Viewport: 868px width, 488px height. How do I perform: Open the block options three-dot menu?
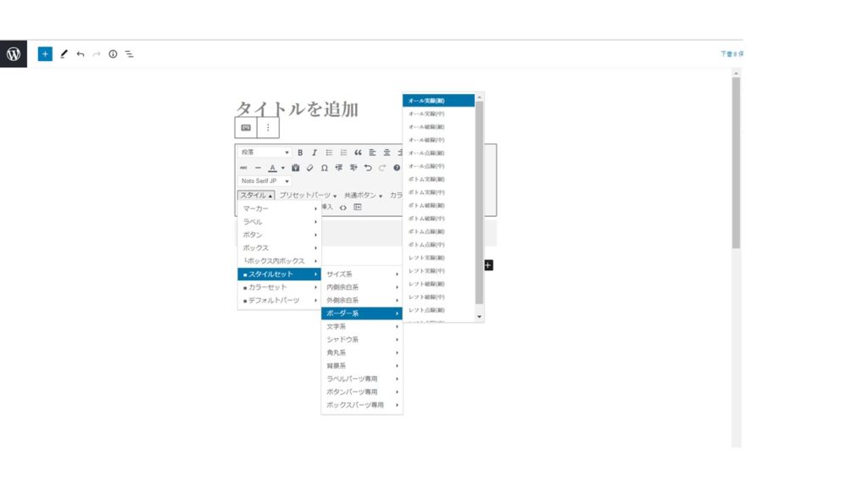click(268, 127)
